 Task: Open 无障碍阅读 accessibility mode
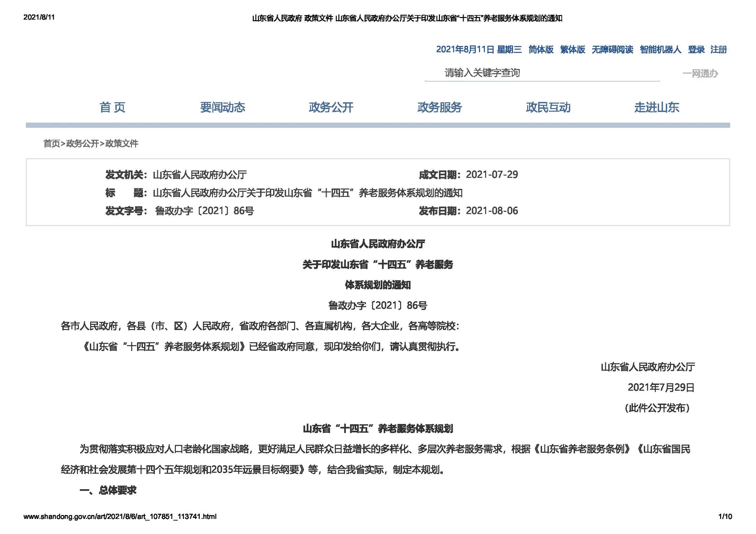(612, 49)
